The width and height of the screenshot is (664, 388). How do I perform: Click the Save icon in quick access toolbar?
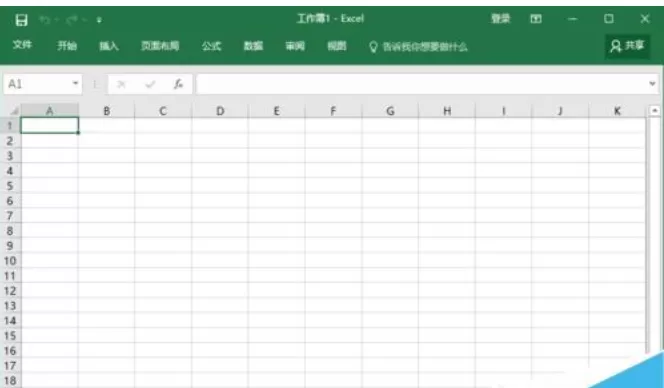pyautogui.click(x=21, y=19)
